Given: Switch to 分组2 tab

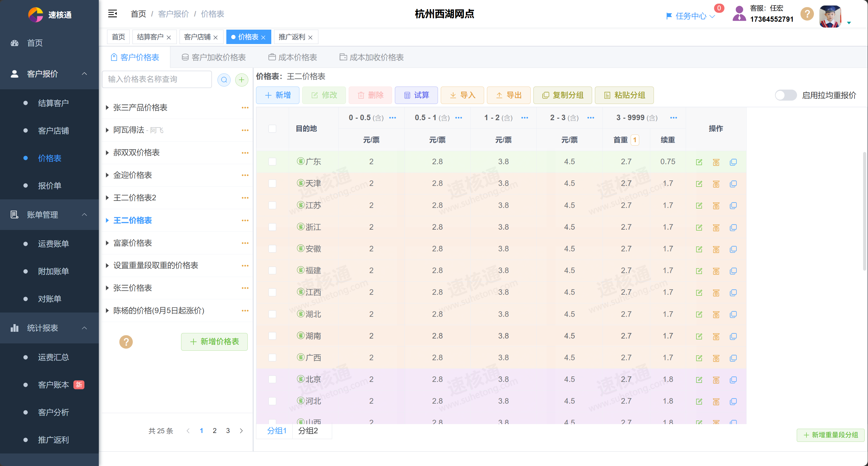Looking at the screenshot, I should (308, 431).
